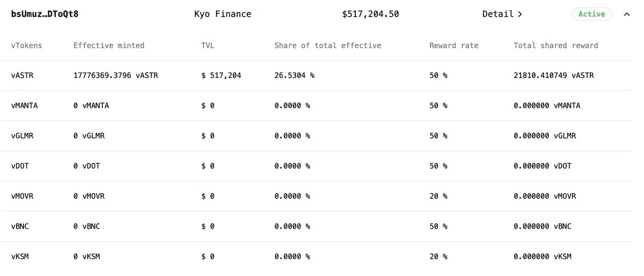
Task: Click the Active status badge
Action: pyautogui.click(x=591, y=14)
